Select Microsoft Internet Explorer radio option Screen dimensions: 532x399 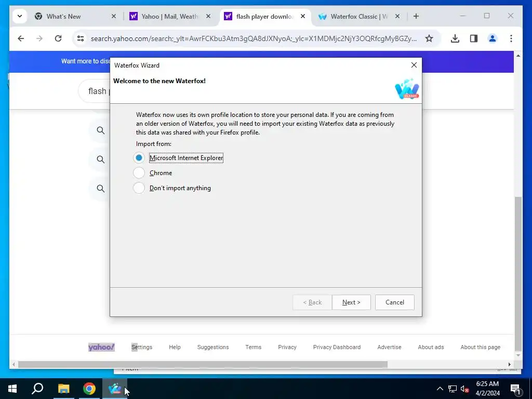coord(139,158)
